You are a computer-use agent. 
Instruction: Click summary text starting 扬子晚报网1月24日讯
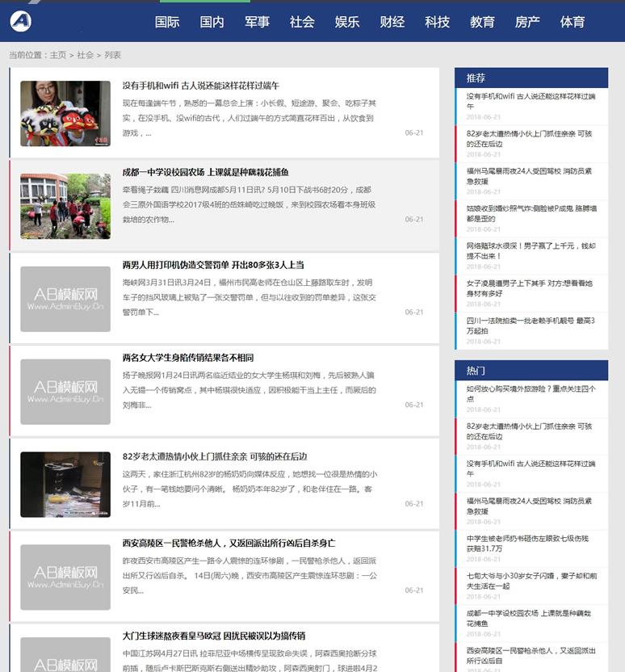250,390
